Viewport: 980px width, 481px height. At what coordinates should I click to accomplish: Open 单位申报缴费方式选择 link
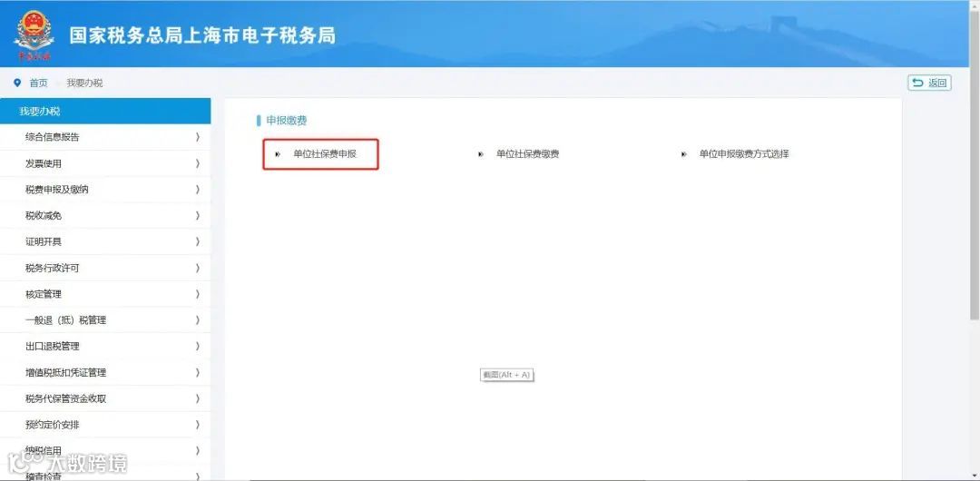coord(744,154)
